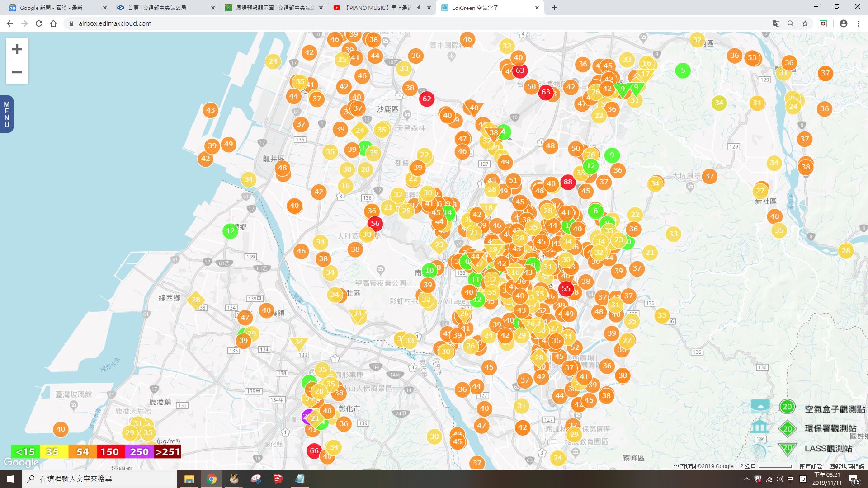The height and width of the screenshot is (488, 868).
Task: Click the purple 250 legend color swatch
Action: (139, 451)
